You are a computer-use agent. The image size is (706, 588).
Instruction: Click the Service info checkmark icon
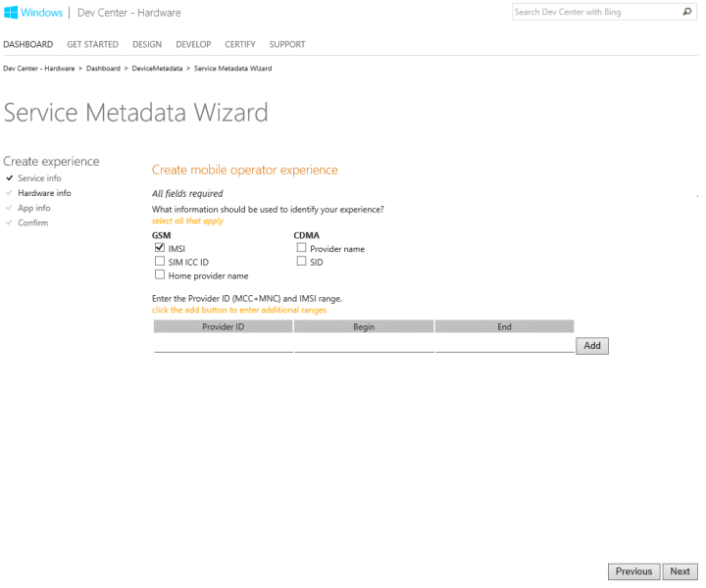pyautogui.click(x=9, y=178)
